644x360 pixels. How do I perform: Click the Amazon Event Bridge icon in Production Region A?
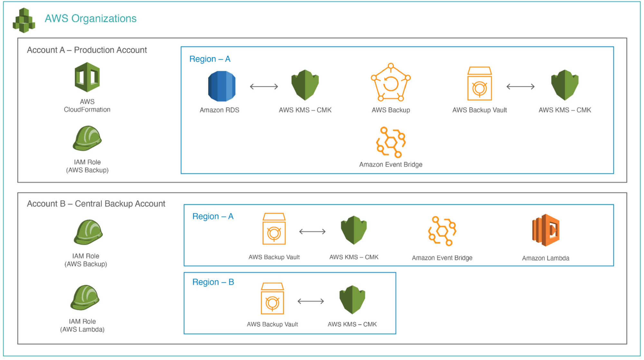[390, 143]
